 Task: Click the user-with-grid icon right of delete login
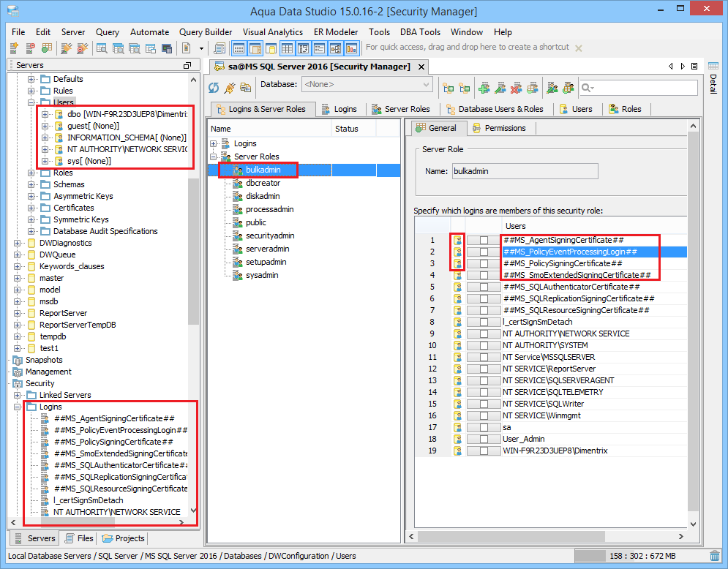[533, 88]
